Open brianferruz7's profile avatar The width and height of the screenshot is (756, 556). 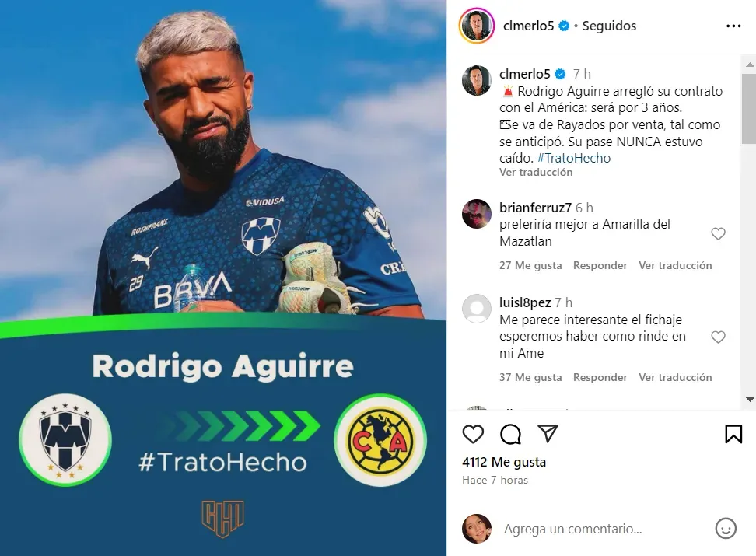(x=476, y=214)
